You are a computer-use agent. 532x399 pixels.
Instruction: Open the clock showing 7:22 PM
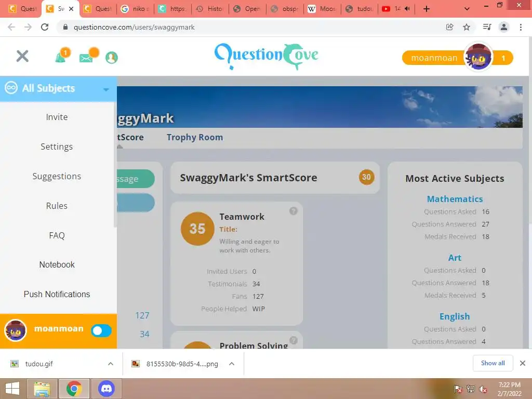[x=509, y=389]
